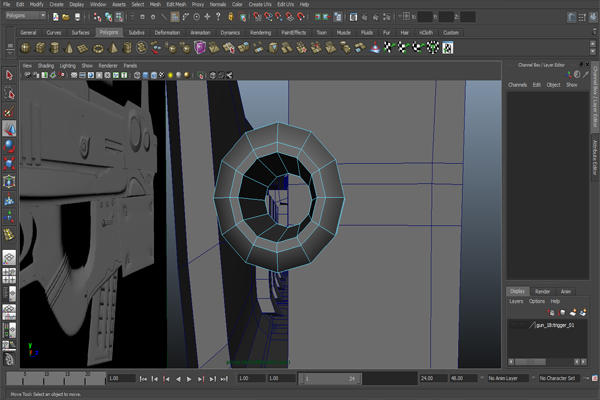Play the animation backward
Screen dimensions: 600x400
point(178,379)
